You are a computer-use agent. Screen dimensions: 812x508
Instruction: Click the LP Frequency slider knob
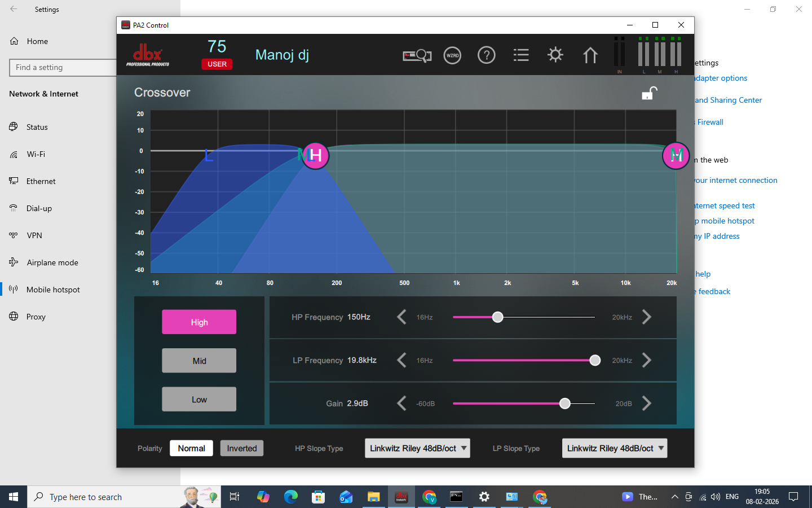(x=595, y=360)
